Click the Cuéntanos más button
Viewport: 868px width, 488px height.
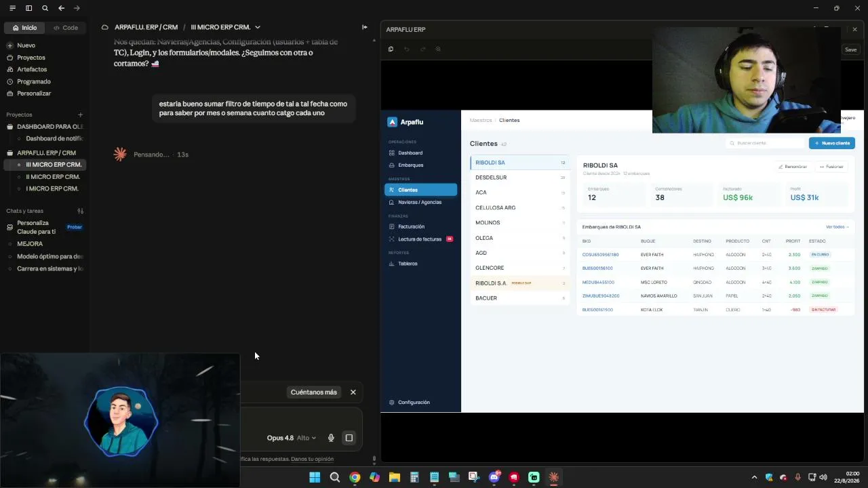click(313, 392)
